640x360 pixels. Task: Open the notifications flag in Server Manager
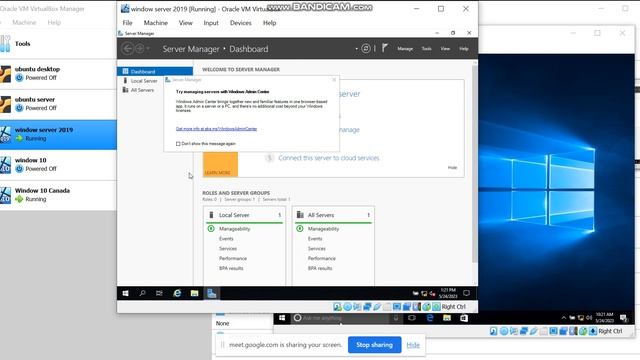tap(384, 48)
